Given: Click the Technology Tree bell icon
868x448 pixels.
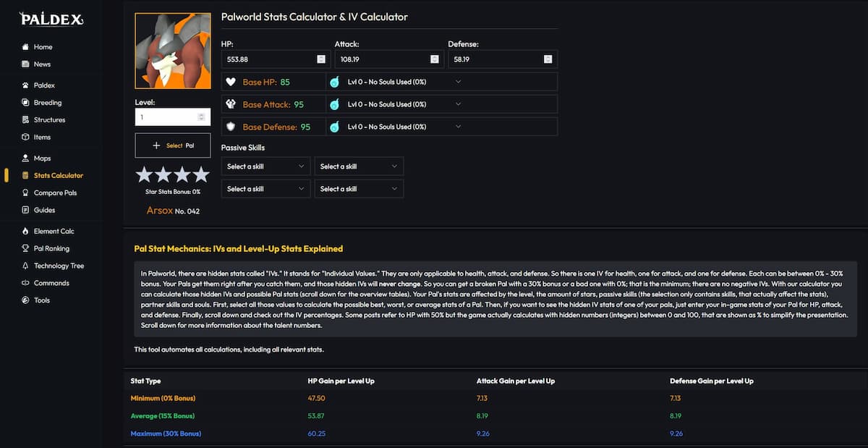Looking at the screenshot, I should click(25, 265).
